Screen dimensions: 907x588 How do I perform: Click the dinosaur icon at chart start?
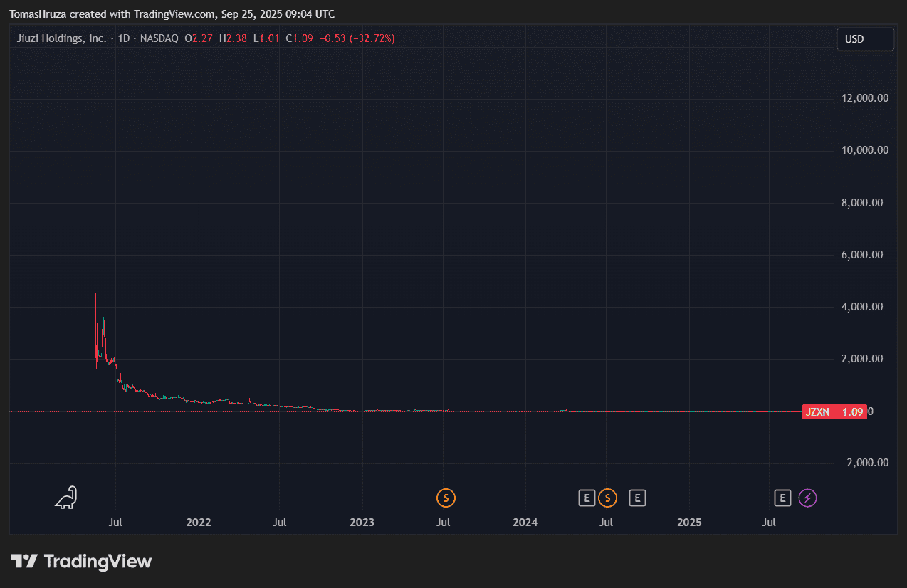[x=66, y=498]
